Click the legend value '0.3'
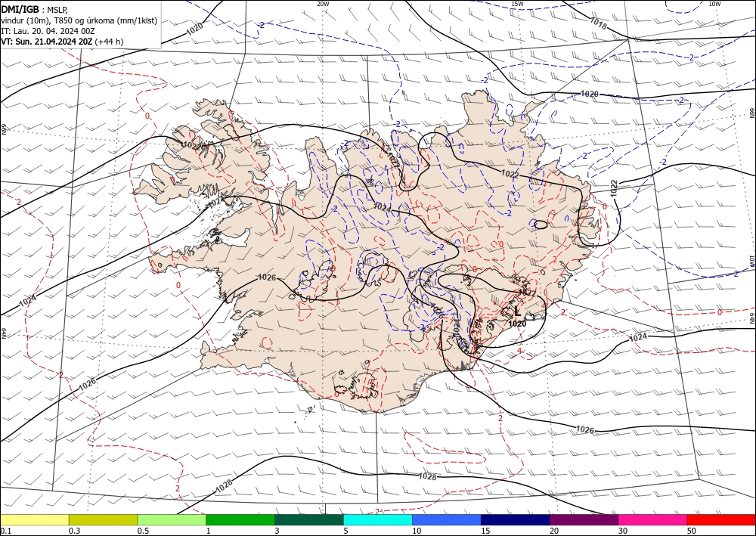Screen dimensions: 756x536 point(74,531)
